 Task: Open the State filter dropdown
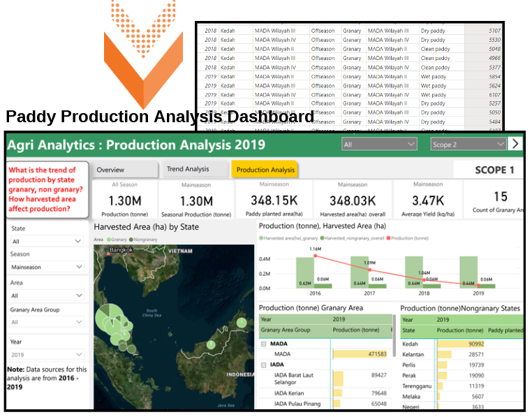click(47, 241)
